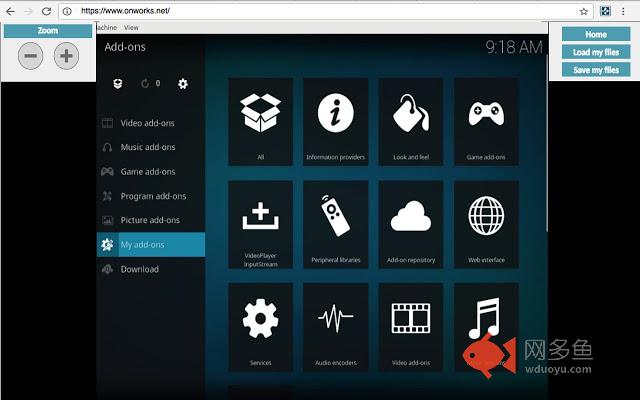This screenshot has width=640, height=400.
Task: Select Music add-ons in sidebar
Action: (147, 147)
